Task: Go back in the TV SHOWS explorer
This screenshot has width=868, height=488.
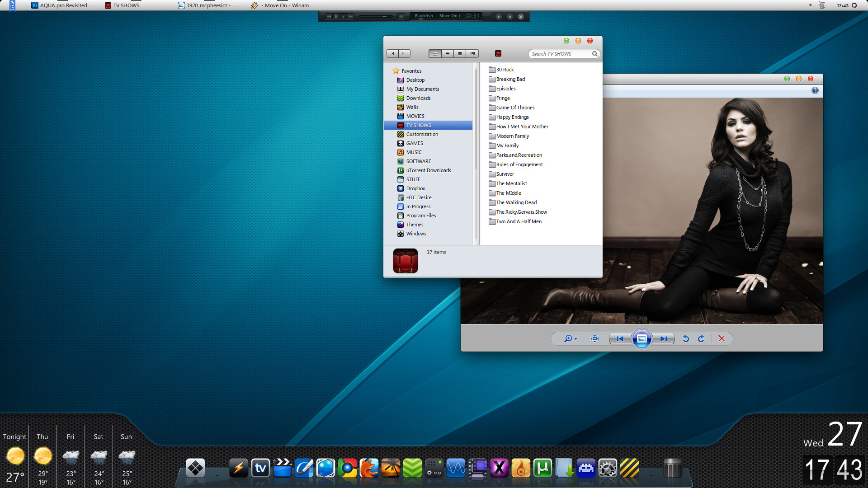Action: (x=393, y=53)
